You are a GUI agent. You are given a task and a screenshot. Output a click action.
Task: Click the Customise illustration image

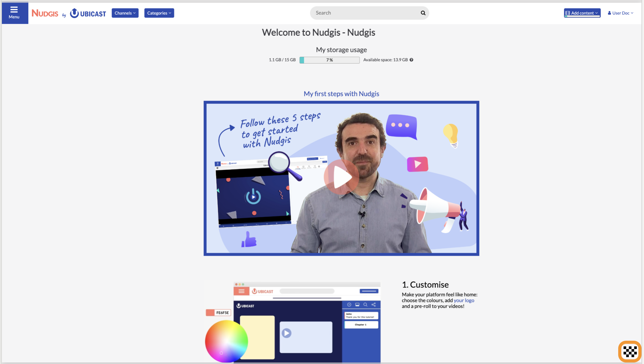292,321
